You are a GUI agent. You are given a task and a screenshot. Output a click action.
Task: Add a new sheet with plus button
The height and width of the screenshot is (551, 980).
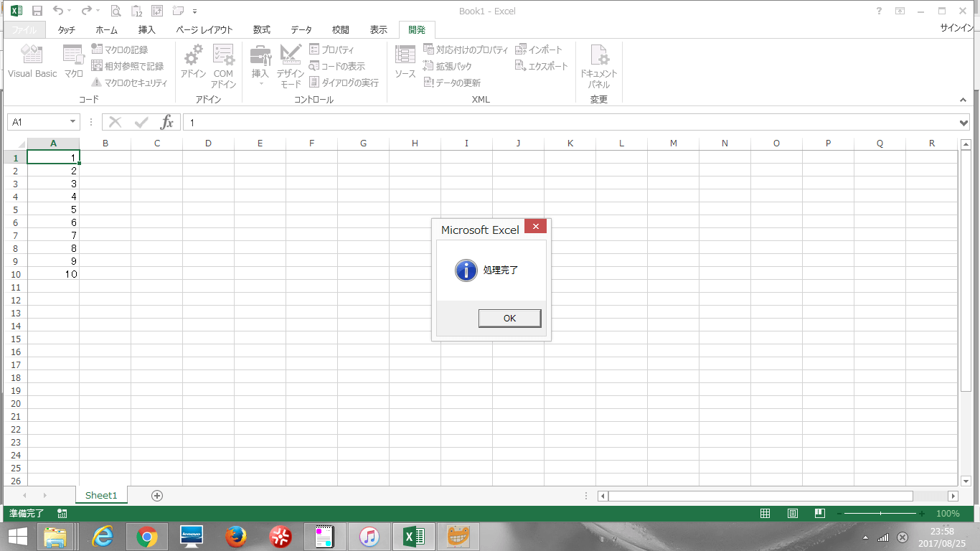pyautogui.click(x=157, y=496)
